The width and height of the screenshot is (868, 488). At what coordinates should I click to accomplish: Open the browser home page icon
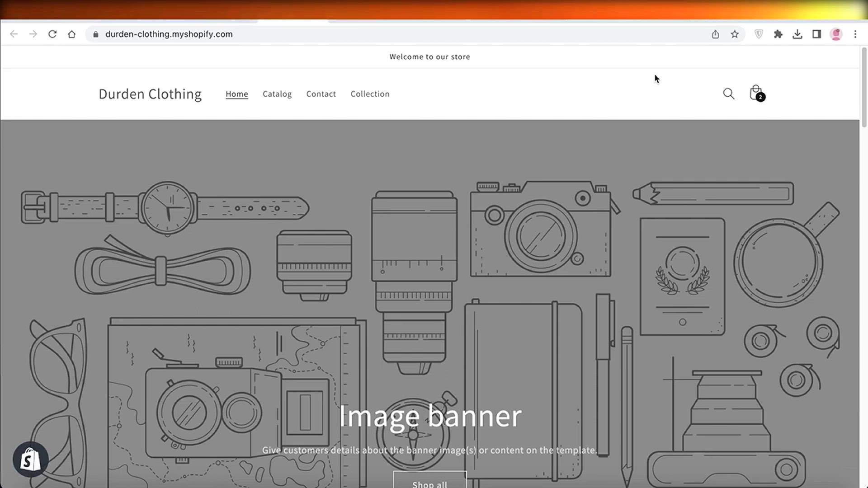coord(71,34)
